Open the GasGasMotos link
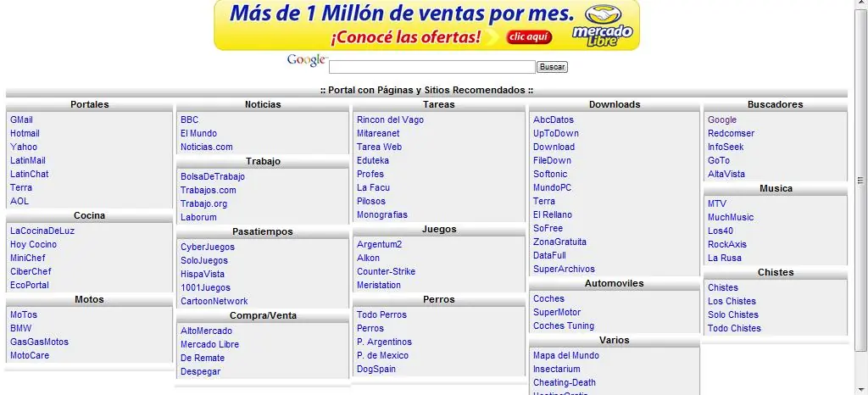 39,342
